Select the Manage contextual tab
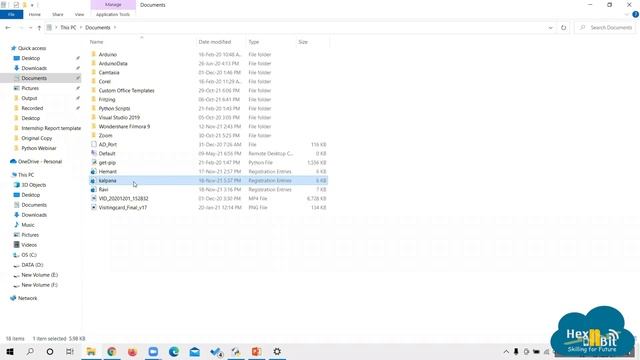The height and width of the screenshot is (360, 640). [113, 4]
